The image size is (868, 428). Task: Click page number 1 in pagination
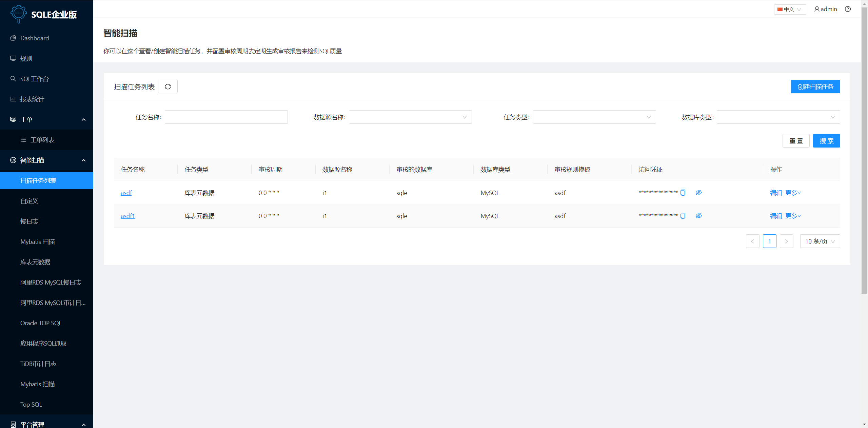click(769, 241)
